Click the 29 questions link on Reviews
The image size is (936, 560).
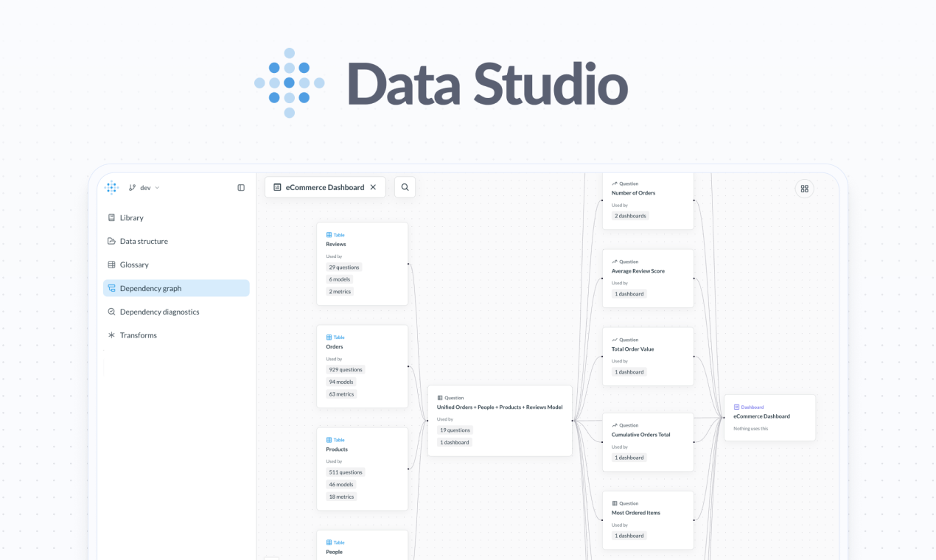(x=343, y=267)
